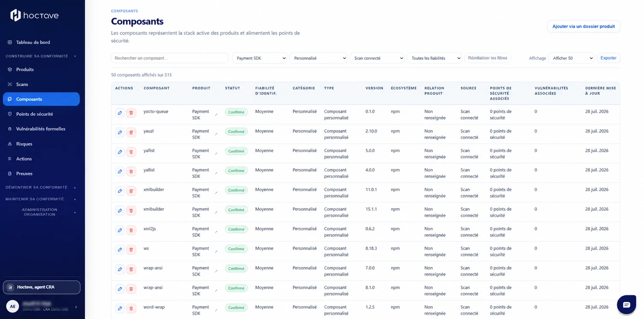Viewport: 644px width, 319px height.
Task: Delete the yocto-queue component
Action: pyautogui.click(x=131, y=113)
